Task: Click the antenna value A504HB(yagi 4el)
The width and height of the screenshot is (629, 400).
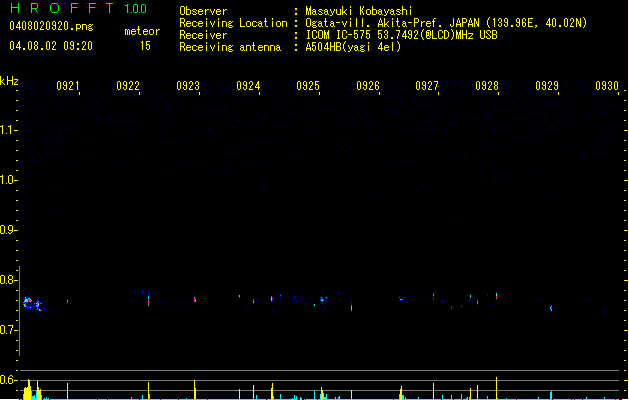Action: pyautogui.click(x=353, y=47)
